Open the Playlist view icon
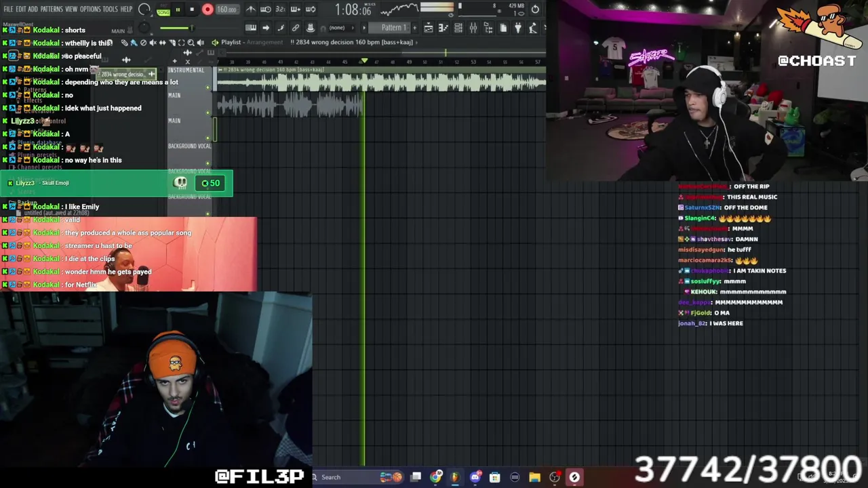 point(429,28)
